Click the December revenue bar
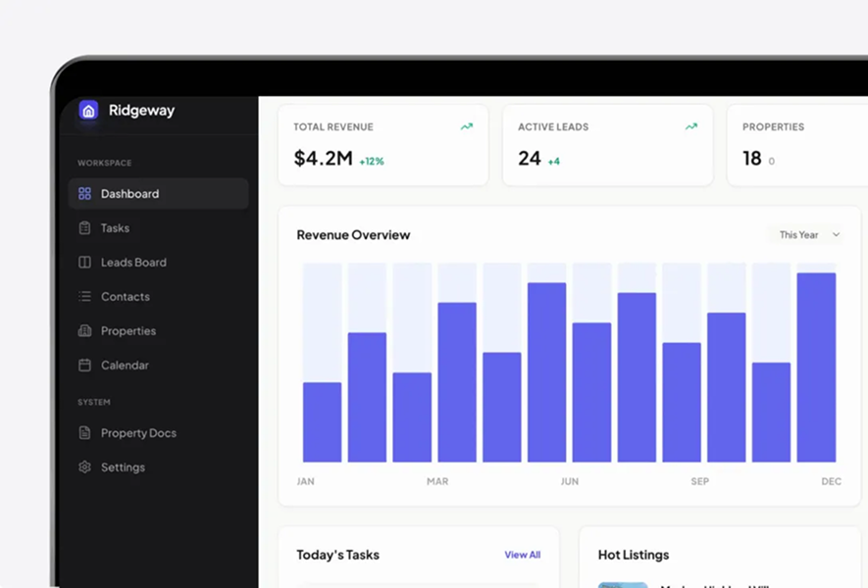 coord(817,367)
